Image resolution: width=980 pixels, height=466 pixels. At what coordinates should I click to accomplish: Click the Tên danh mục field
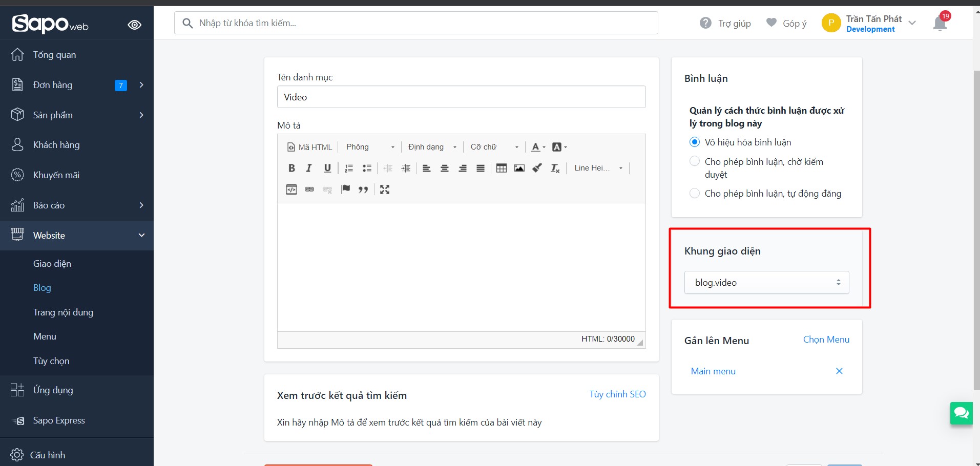tap(461, 97)
